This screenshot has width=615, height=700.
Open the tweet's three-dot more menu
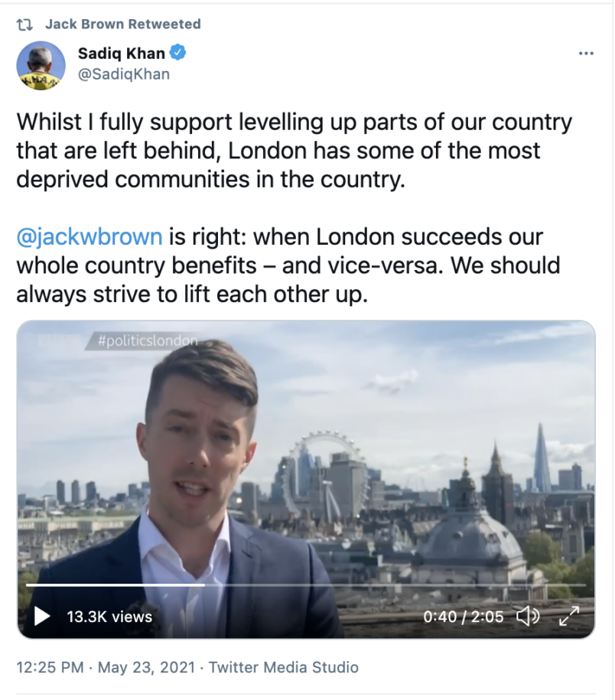click(585, 54)
